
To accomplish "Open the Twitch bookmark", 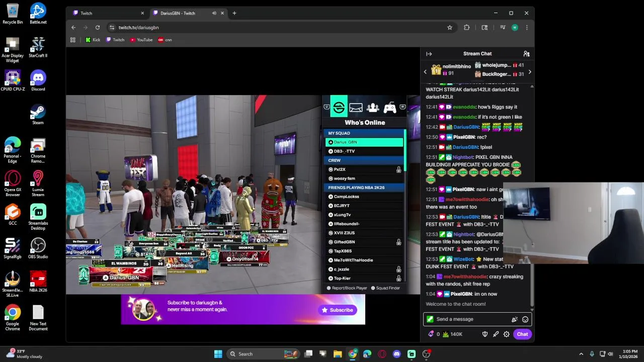I will (115, 40).
